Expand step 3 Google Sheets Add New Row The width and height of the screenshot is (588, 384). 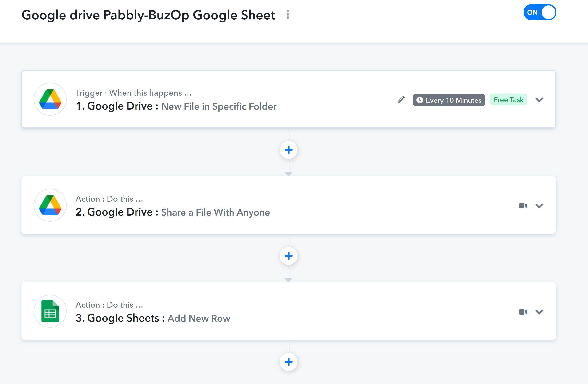(539, 312)
